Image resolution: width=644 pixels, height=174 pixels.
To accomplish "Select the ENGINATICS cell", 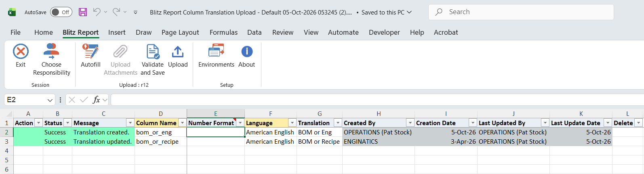I will (379, 141).
